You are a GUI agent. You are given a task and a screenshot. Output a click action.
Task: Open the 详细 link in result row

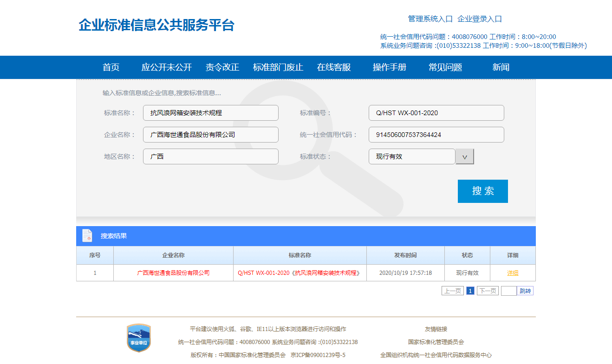[513, 273]
